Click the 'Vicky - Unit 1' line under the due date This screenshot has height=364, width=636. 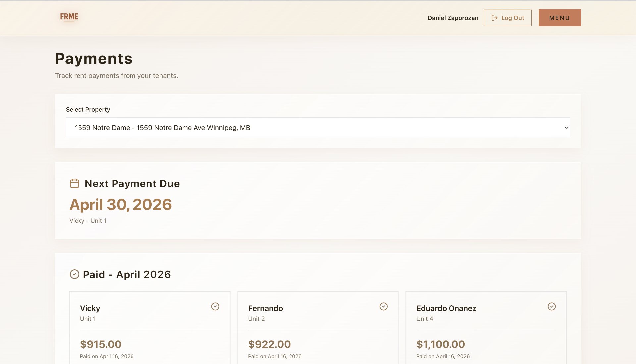coord(88,221)
